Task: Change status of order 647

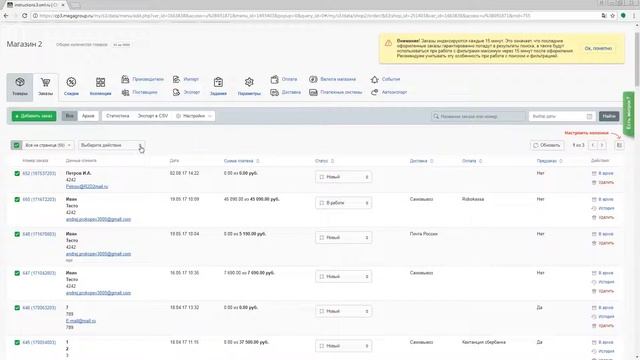Action: tap(343, 277)
